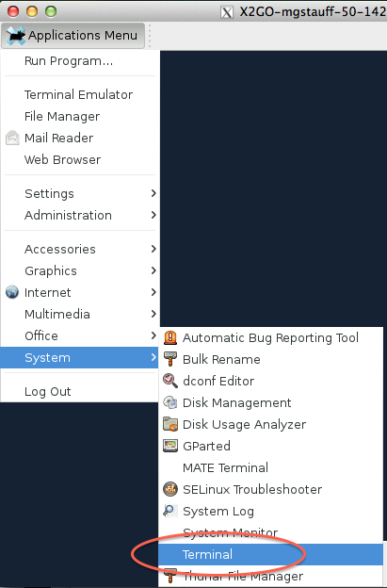Expand the Accessories submenu arrow
This screenshot has height=588, width=387.
coord(153,249)
